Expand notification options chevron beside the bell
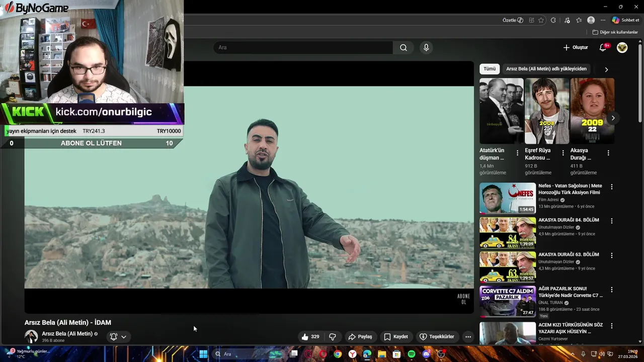The image size is (644, 362). (124, 337)
